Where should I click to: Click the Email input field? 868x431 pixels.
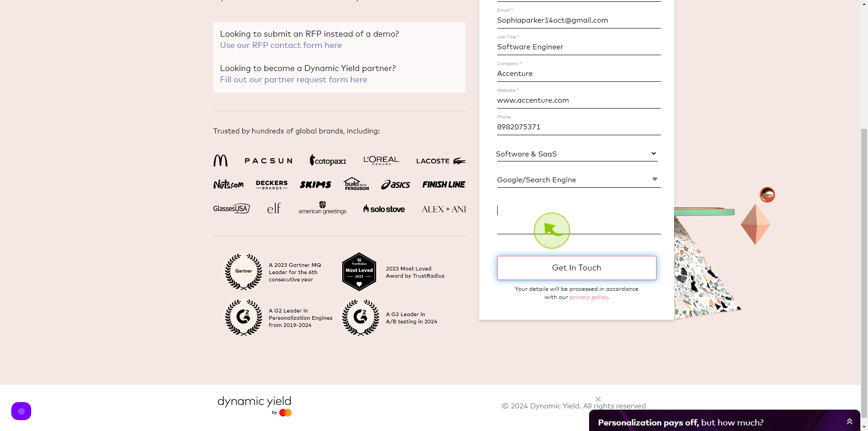[579, 20]
